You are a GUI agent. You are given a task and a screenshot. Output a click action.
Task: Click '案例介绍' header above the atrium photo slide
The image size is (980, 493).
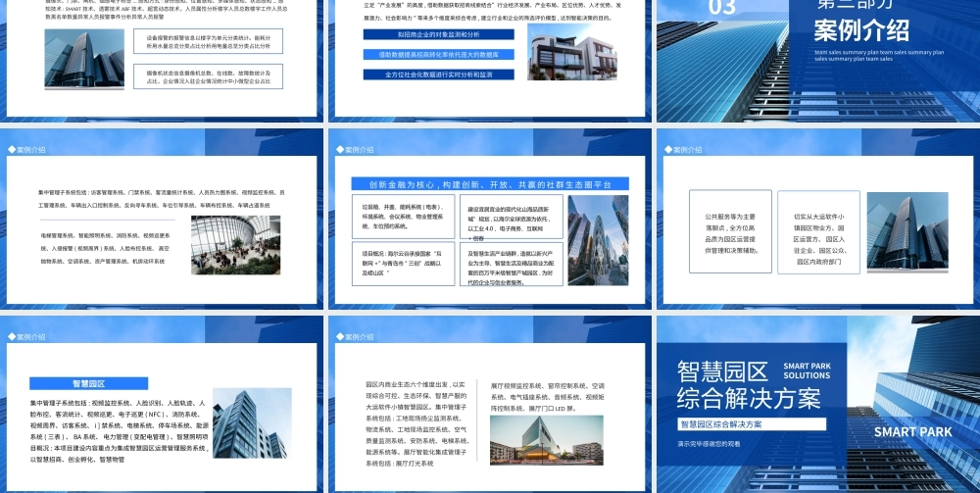[x=26, y=149]
